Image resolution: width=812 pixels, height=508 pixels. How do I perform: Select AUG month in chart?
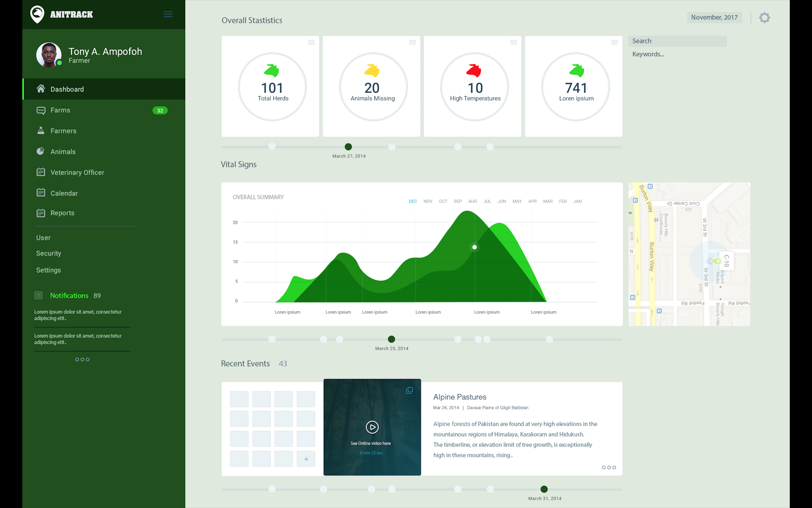473,201
